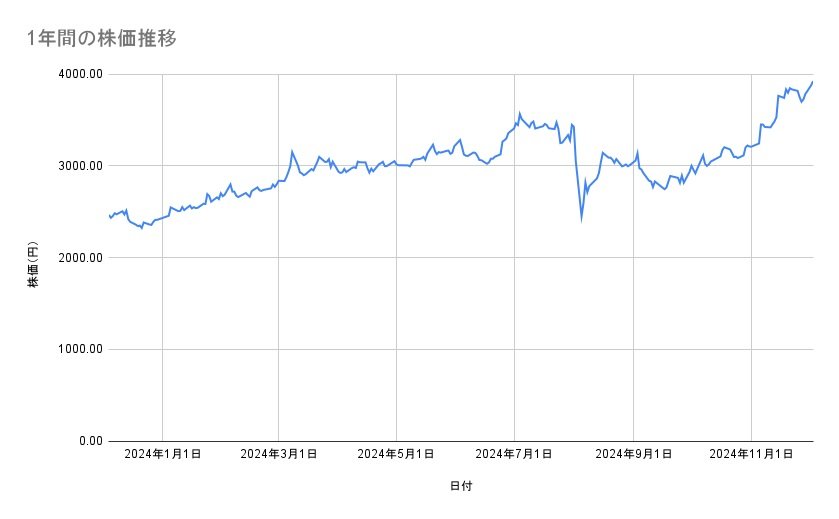Select the 2024年1月1日 date label
The image size is (839, 519).
pos(162,455)
